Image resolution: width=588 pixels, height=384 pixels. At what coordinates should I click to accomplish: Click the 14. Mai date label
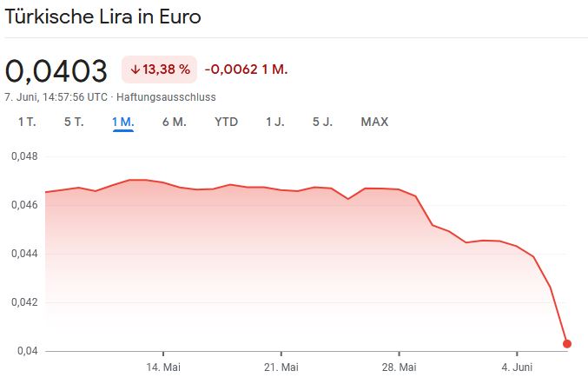[x=163, y=367]
